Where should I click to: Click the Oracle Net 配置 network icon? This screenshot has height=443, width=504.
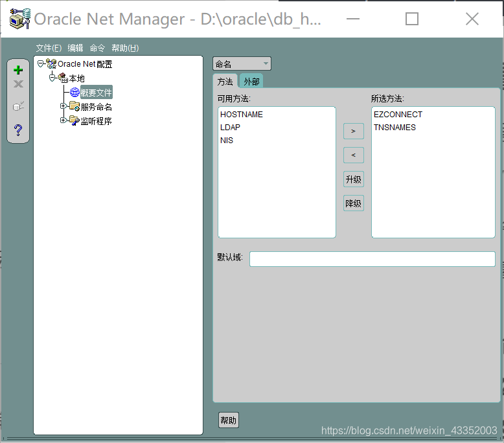tap(51, 63)
